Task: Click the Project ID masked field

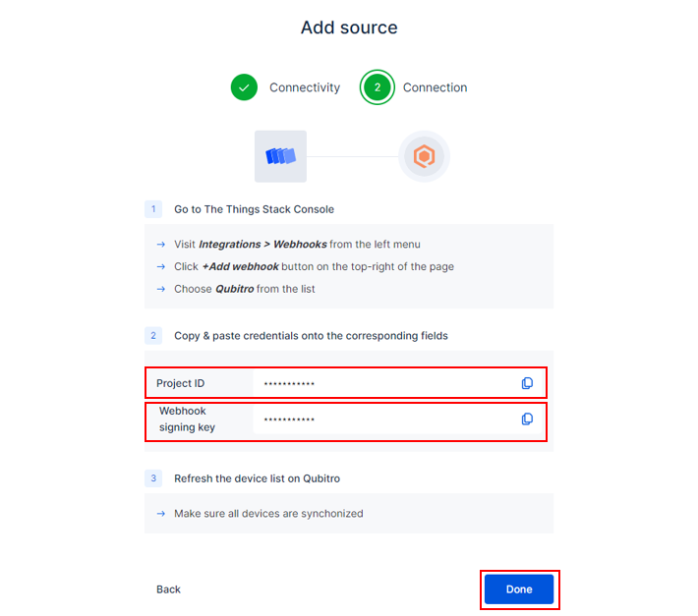Action: click(x=383, y=383)
